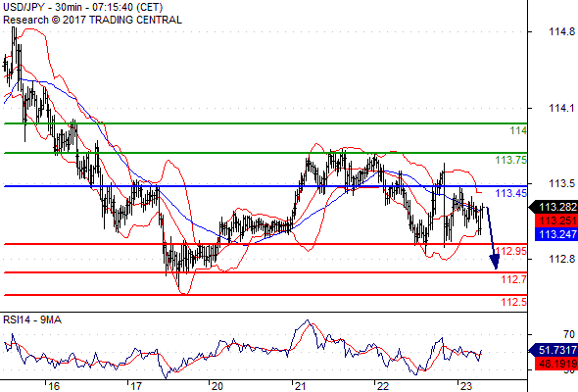Click the dark blue downward forecast arrow
The width and height of the screenshot is (578, 392).
click(x=493, y=238)
